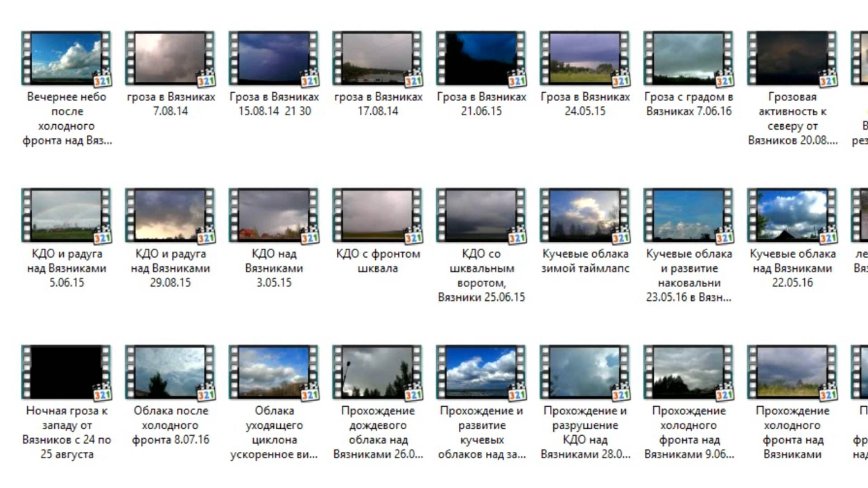Select 'Гроза в Вязниках 15.08.14 21 30' video

(x=274, y=58)
